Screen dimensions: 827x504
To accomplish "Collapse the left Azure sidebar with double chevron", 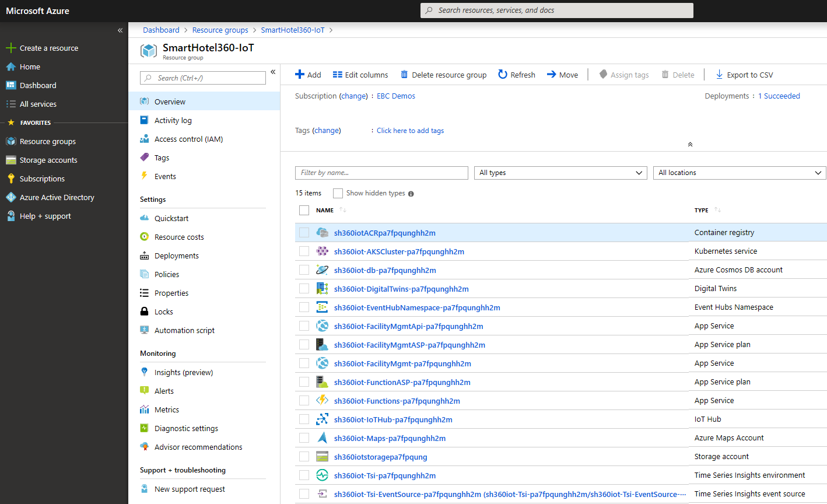I will (120, 30).
